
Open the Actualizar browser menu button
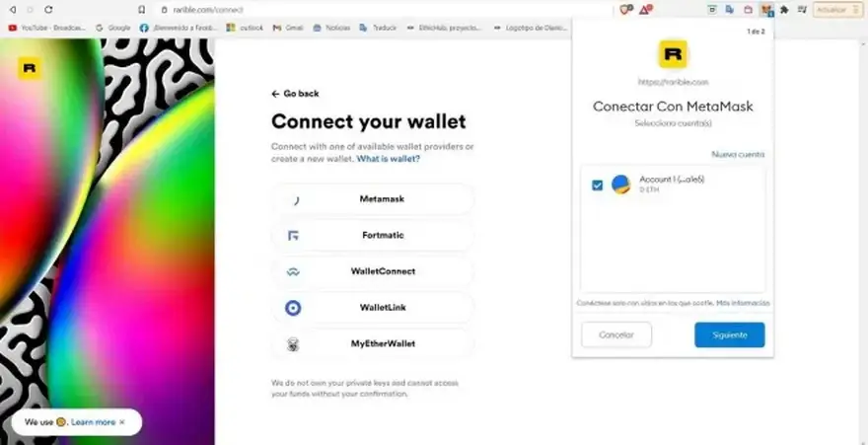coord(838,10)
